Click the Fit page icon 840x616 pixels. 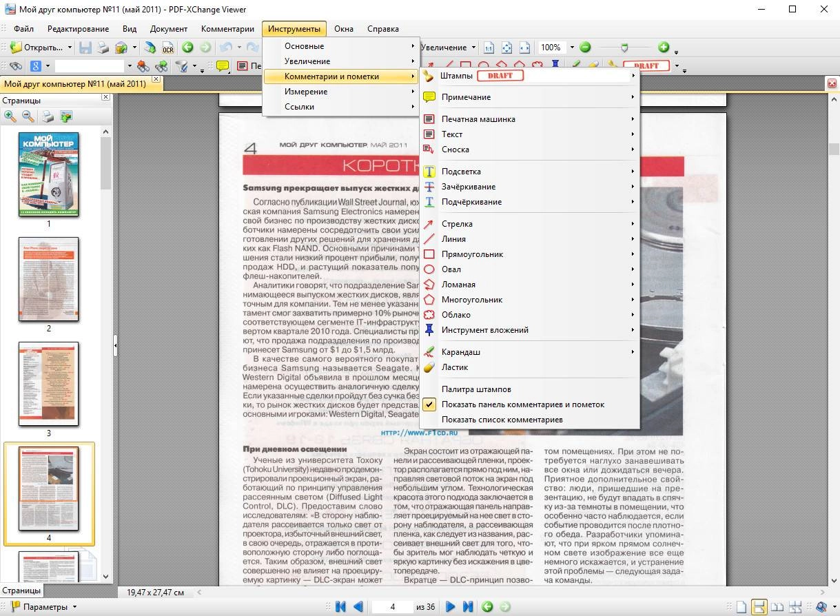tap(506, 48)
